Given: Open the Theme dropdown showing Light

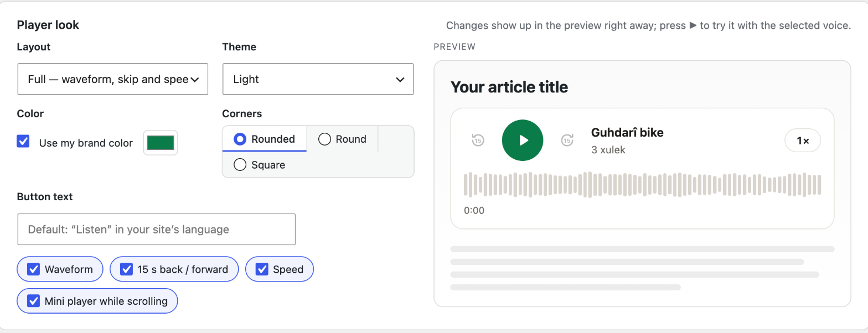Looking at the screenshot, I should tap(318, 79).
